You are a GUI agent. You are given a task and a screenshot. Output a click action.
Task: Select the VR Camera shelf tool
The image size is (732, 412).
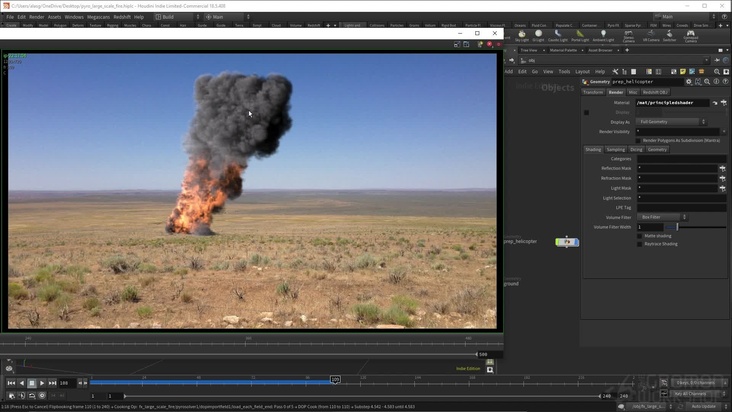651,36
